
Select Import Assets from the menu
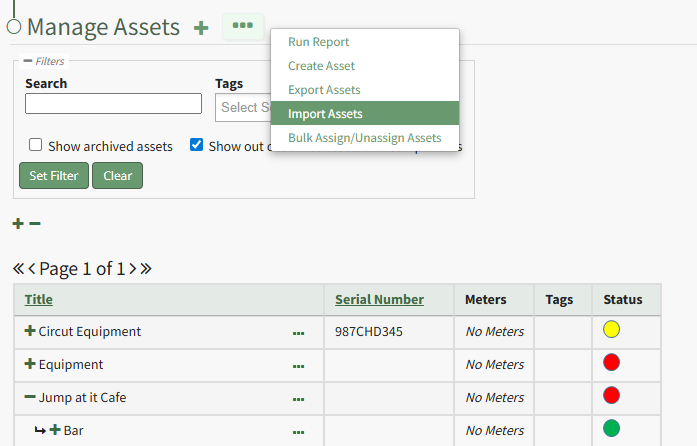click(x=325, y=114)
